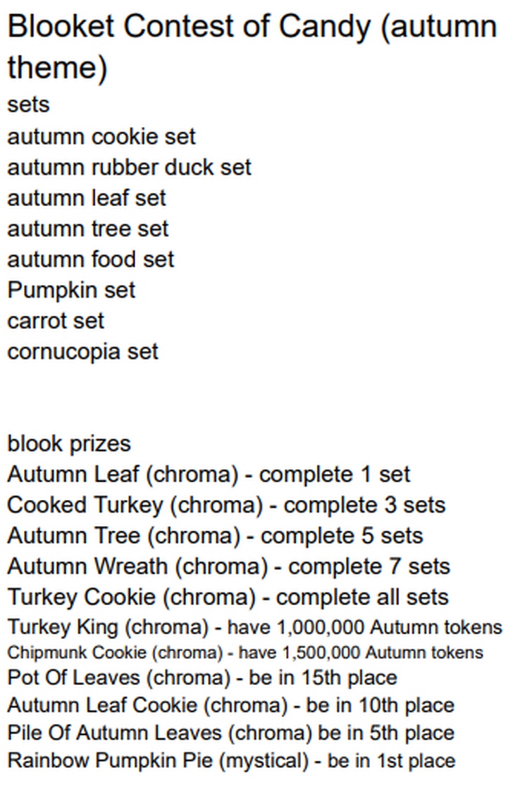The width and height of the screenshot is (532, 792).
Task: Click the 'Autumn Wreath (chroma)' prize line
Action: (x=228, y=567)
